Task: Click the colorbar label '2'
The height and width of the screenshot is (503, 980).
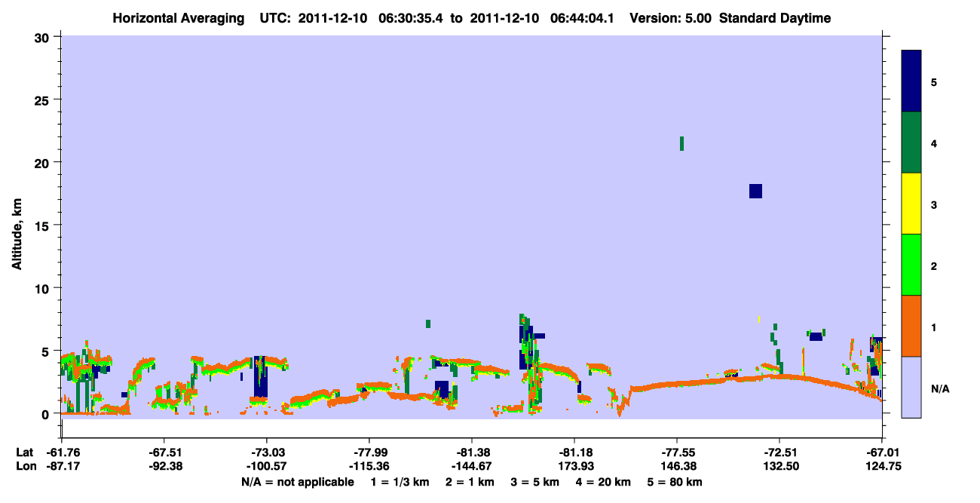Action: point(934,265)
